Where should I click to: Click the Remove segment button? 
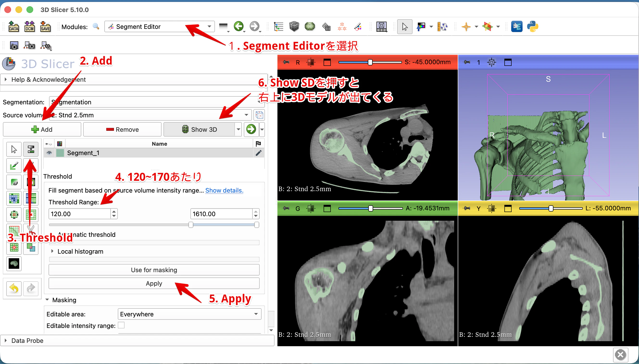point(122,129)
